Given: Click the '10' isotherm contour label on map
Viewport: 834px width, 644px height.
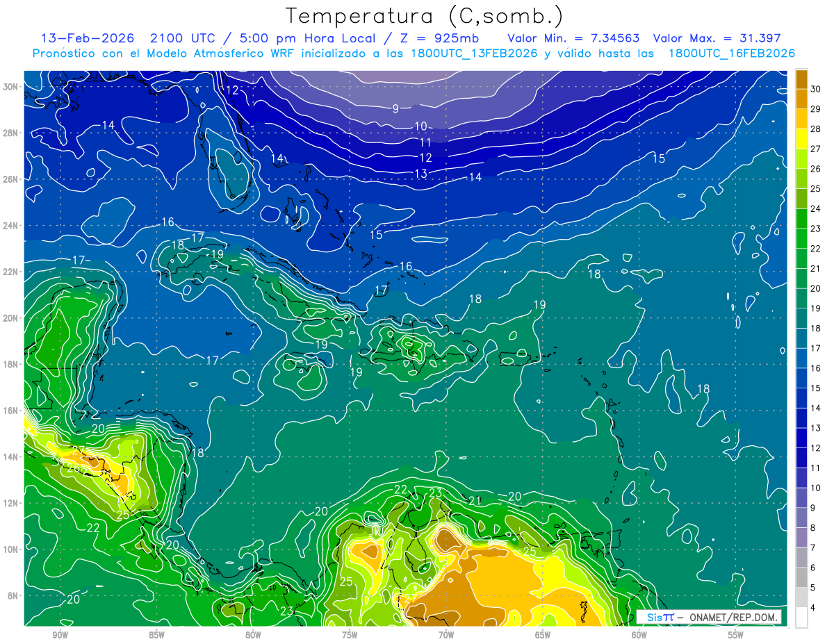Looking at the screenshot, I should pyautogui.click(x=421, y=126).
